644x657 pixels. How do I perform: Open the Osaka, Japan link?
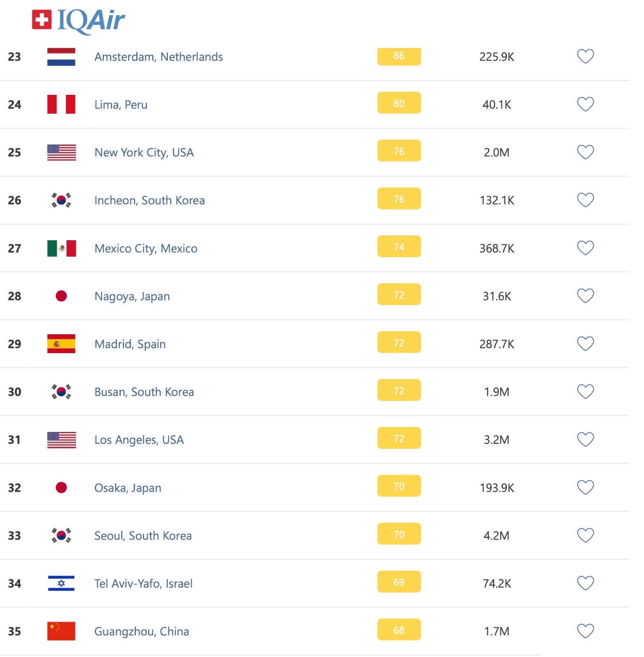128,488
